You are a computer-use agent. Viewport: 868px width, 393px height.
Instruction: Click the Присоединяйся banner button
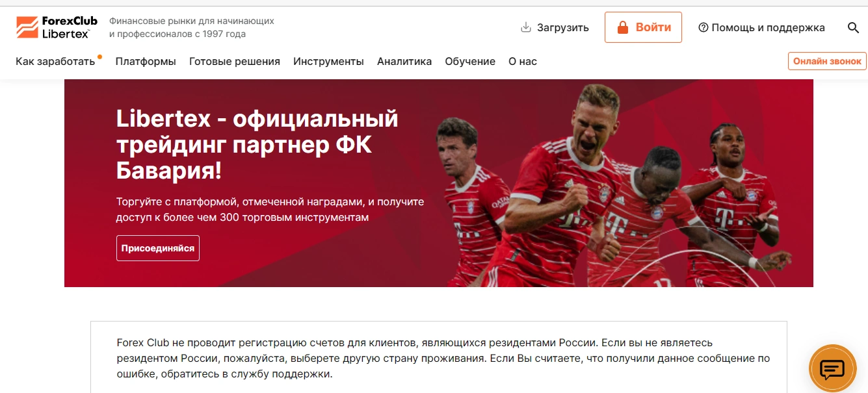(x=158, y=248)
